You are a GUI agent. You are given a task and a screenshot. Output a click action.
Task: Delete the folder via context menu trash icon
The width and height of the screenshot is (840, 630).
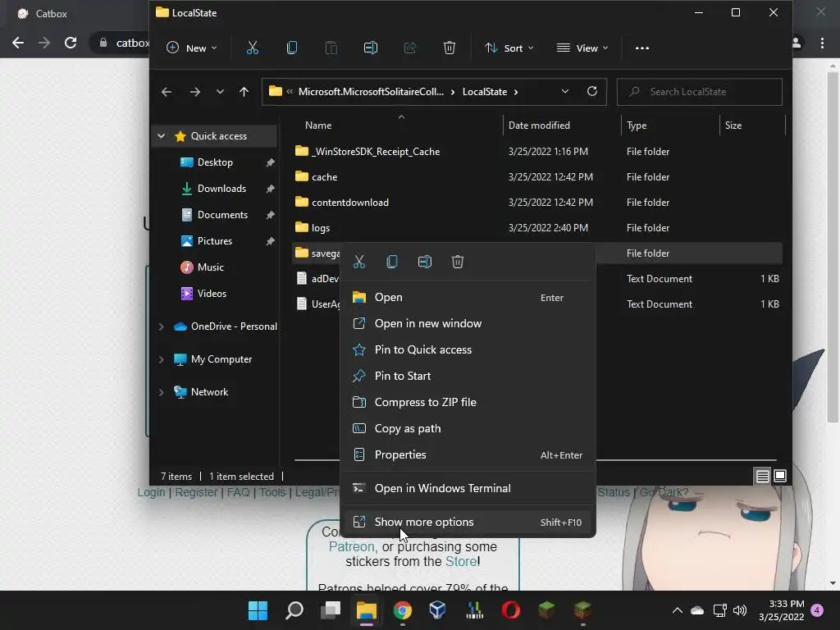(458, 262)
